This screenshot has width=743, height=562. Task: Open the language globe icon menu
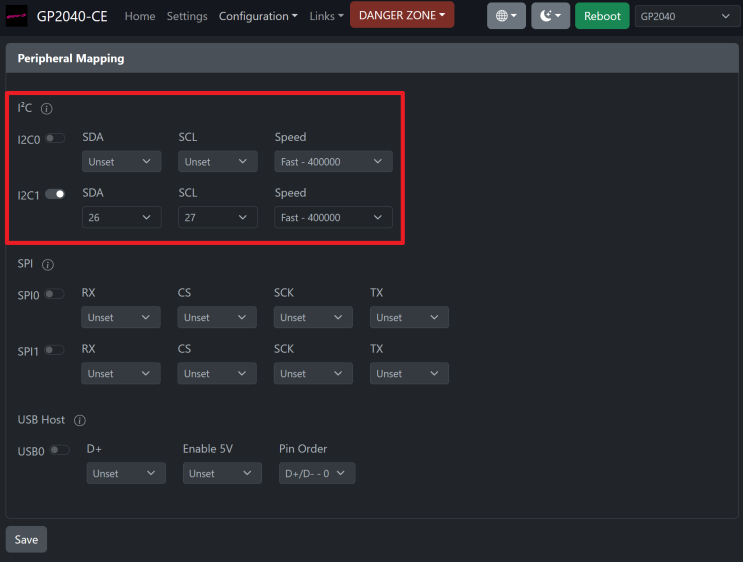click(x=506, y=16)
